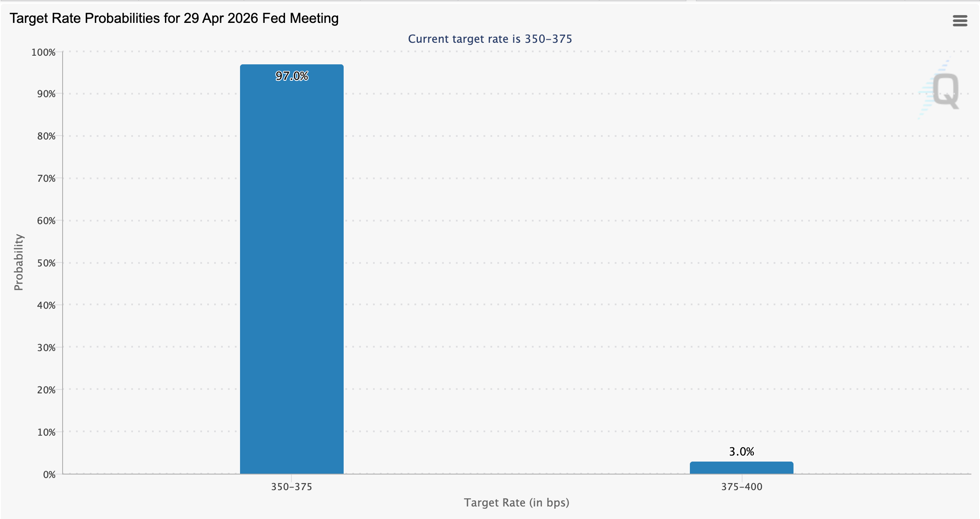
Task: Click the 3.0% data label
Action: (741, 452)
